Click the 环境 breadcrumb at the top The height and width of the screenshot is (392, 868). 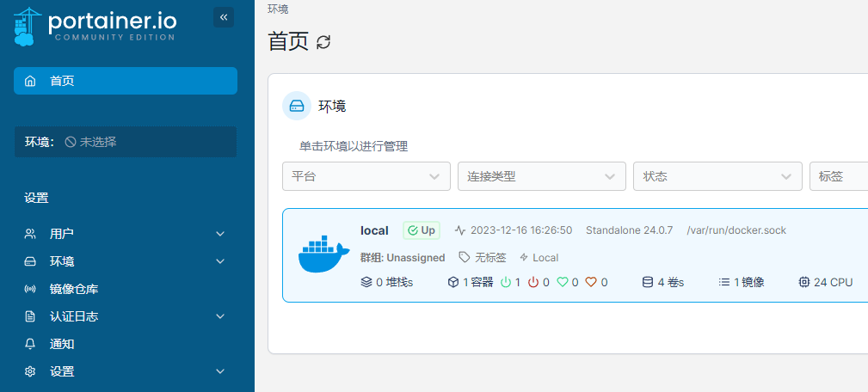(x=278, y=9)
